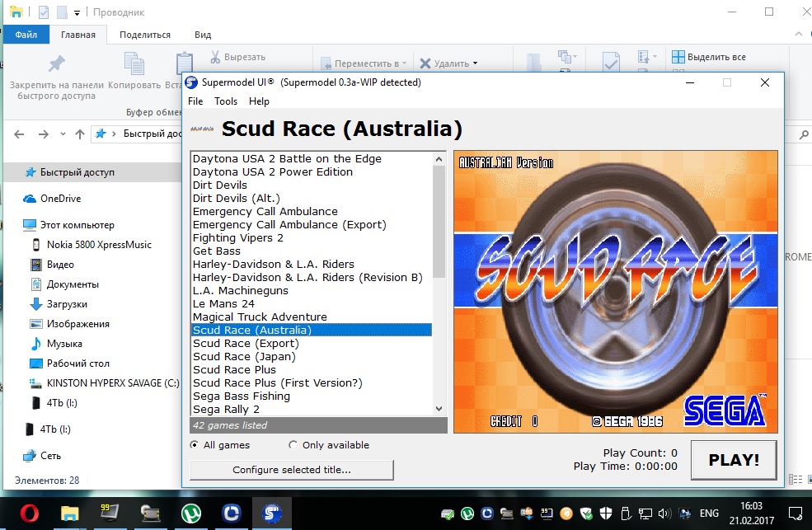Select Magical Truck Adventure

point(312,317)
